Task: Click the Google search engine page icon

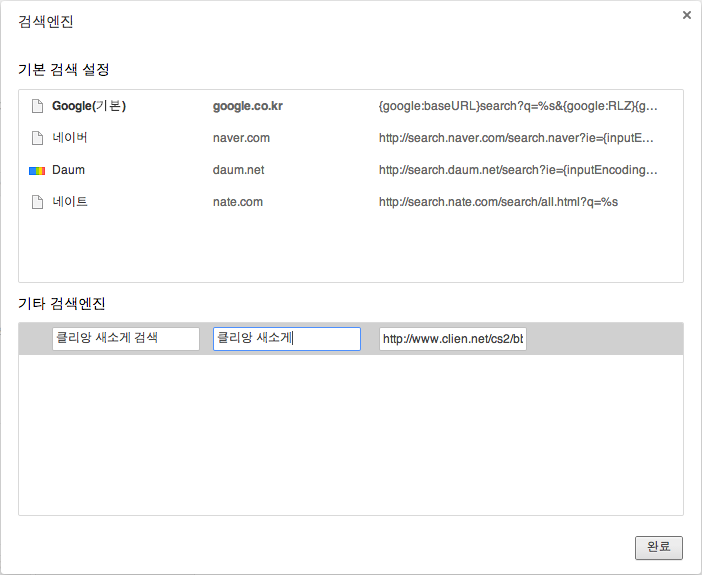Action: pos(37,106)
